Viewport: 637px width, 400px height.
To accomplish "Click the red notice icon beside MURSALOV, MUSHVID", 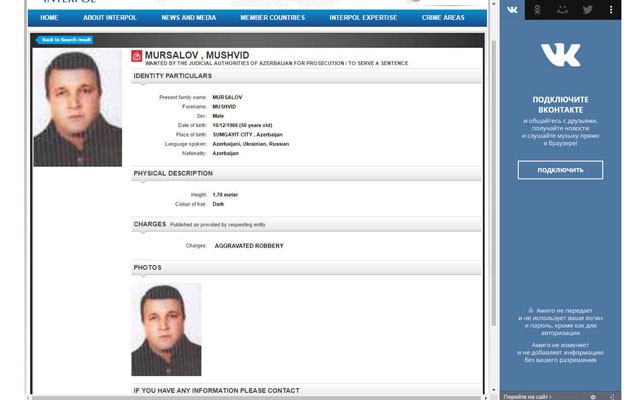I will tap(136, 56).
